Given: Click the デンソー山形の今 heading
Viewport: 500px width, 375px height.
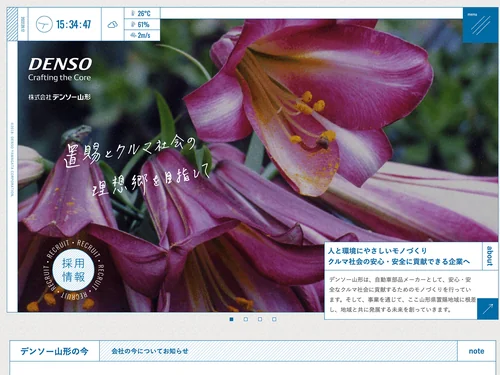Looking at the screenshot, I should point(54,351).
